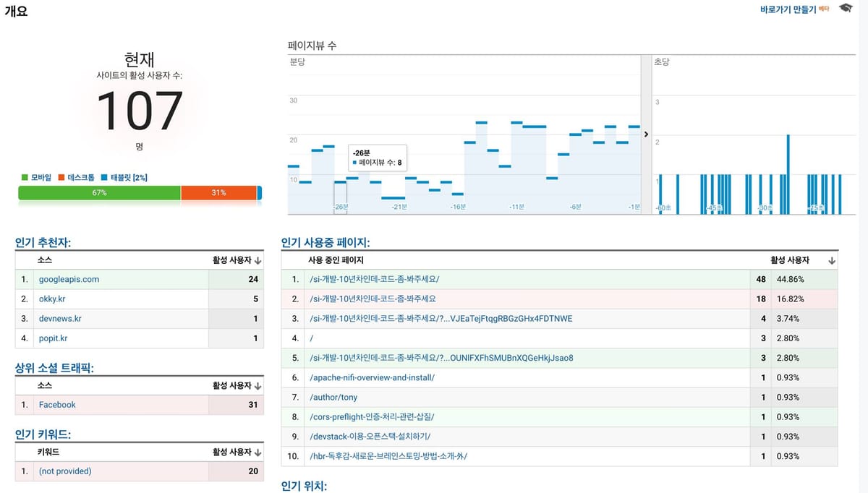Click the 107 active users count

[x=139, y=111]
